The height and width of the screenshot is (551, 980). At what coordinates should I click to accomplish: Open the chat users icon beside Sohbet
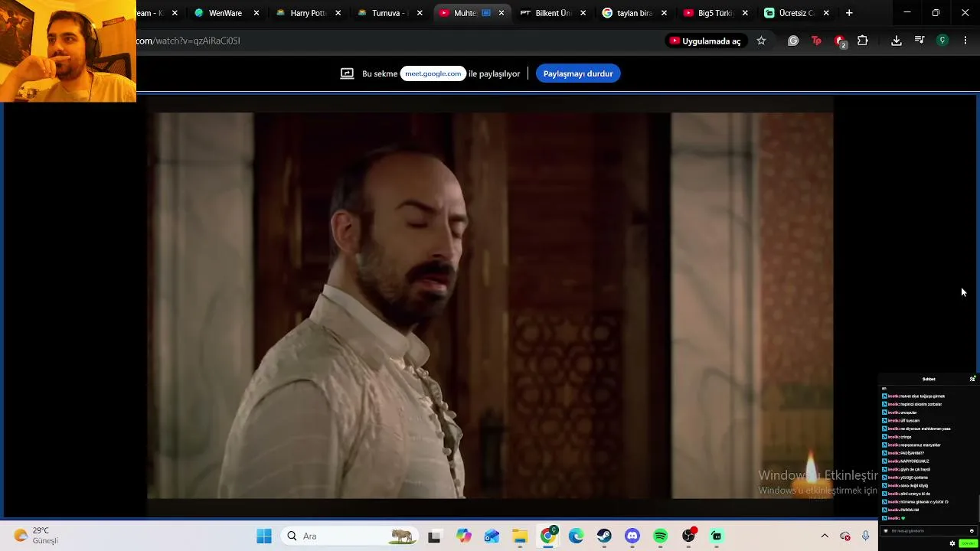click(x=972, y=379)
